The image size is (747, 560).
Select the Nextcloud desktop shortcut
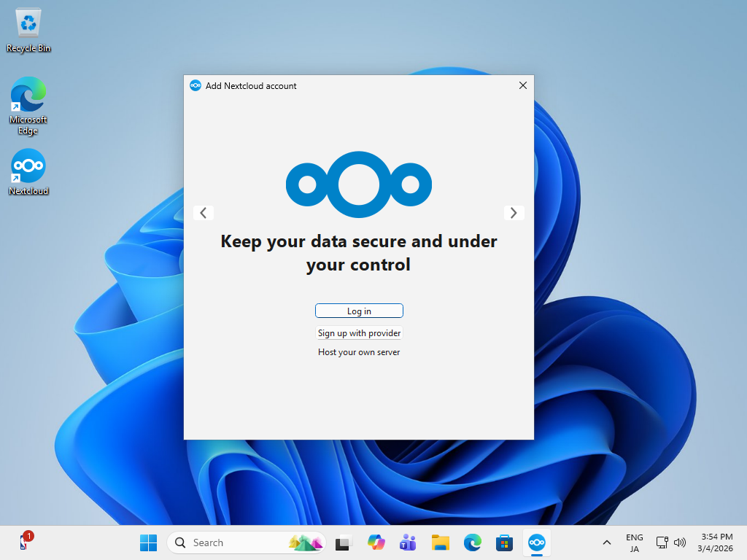28,172
